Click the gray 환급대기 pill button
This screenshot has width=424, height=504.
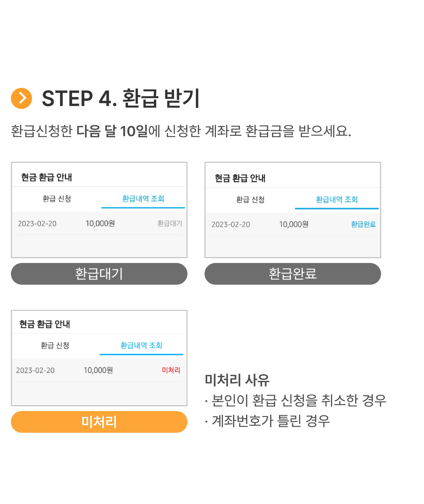pyautogui.click(x=99, y=274)
